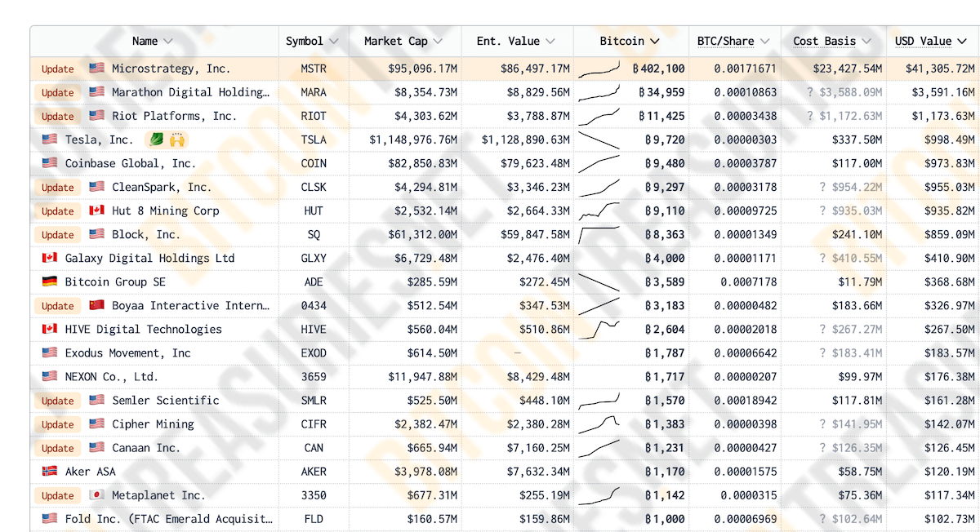
Task: Sort by USD Value column header
Action: 931,41
